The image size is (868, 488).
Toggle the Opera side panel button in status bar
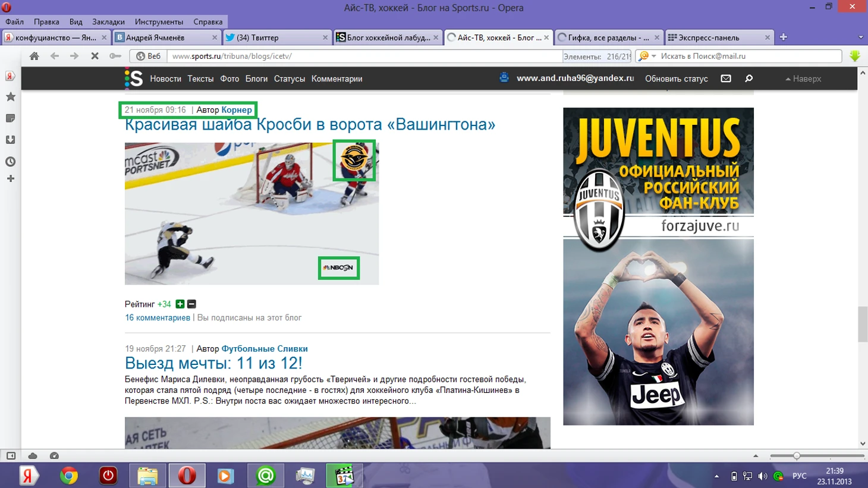coord(11,456)
